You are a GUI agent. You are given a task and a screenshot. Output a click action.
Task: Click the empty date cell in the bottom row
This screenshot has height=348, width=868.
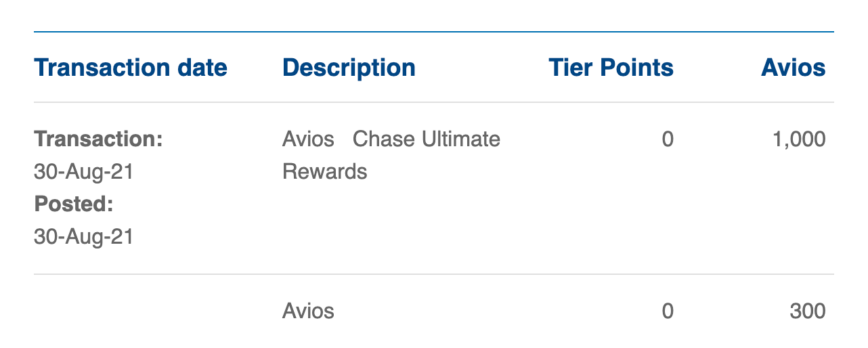coord(154,311)
